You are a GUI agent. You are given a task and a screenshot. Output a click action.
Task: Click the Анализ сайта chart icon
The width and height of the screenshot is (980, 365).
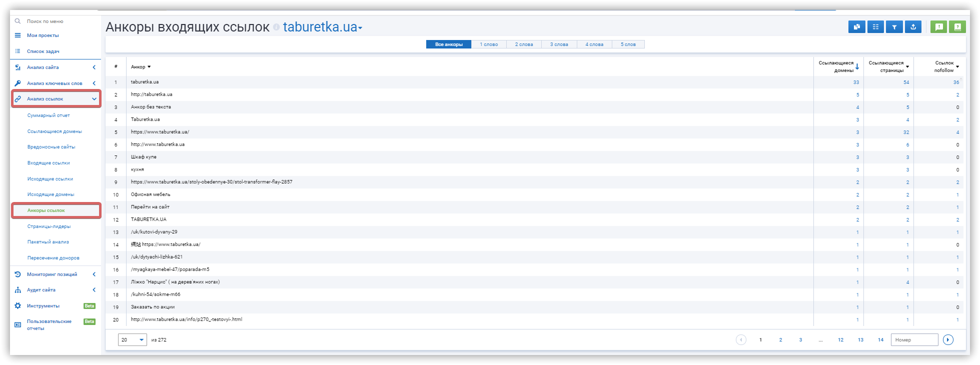[x=18, y=67]
